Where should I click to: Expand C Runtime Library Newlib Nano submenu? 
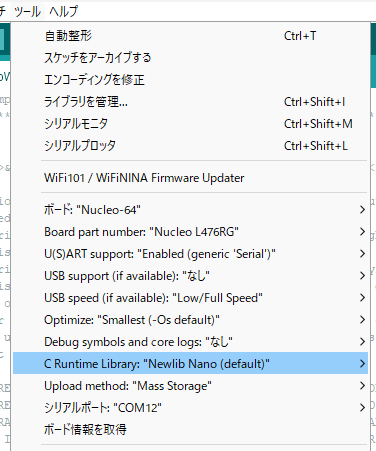[x=190, y=364]
